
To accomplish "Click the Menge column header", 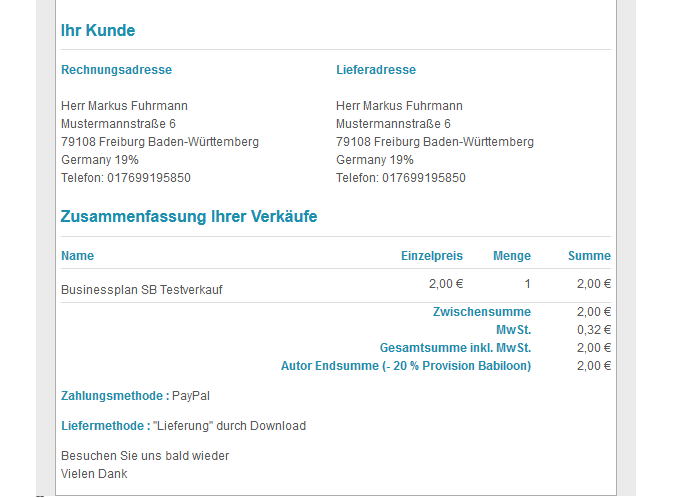I will click(x=511, y=256).
